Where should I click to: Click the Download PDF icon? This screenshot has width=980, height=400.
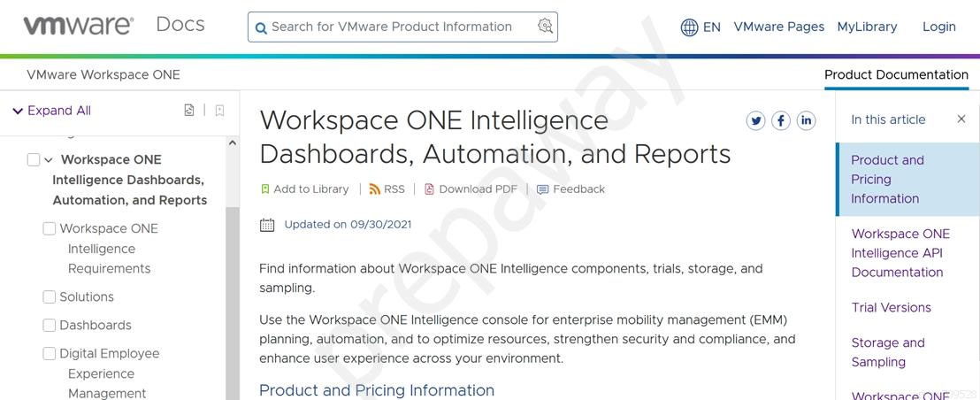tap(429, 188)
